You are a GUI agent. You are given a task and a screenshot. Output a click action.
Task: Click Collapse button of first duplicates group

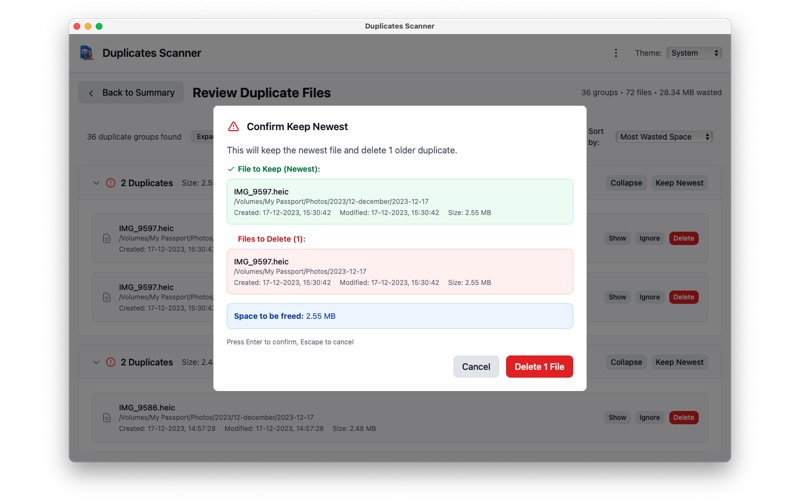click(x=626, y=183)
